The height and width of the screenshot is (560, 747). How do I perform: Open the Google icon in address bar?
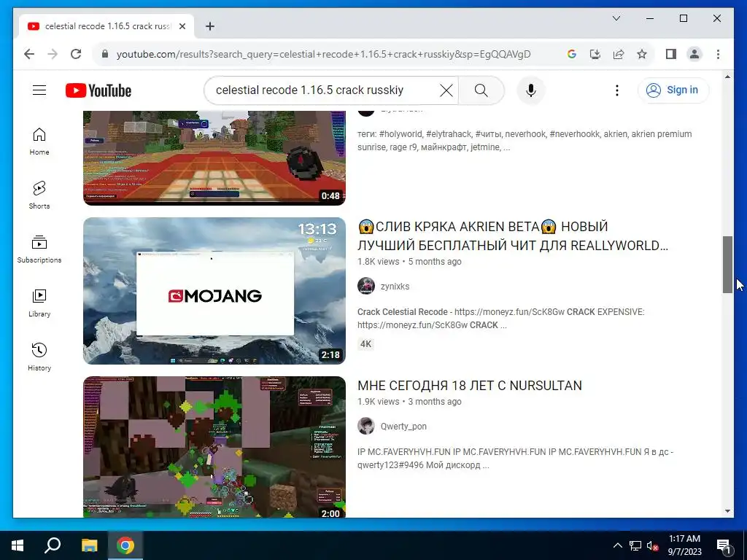tap(572, 54)
